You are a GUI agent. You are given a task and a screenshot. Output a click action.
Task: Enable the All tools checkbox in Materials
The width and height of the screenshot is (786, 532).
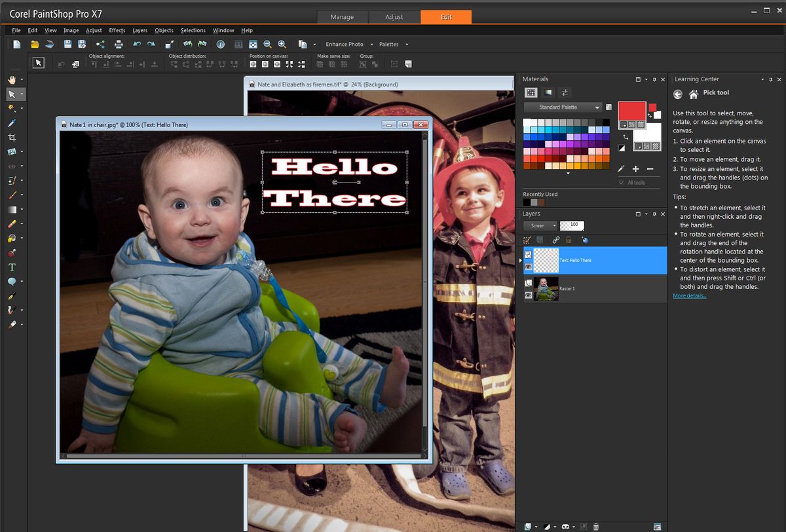(x=620, y=182)
